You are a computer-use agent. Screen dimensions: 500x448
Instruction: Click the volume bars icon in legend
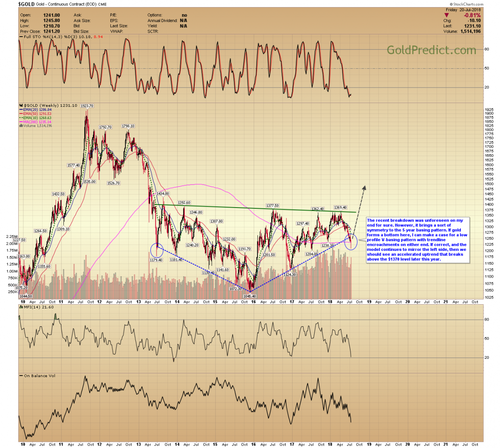point(21,125)
